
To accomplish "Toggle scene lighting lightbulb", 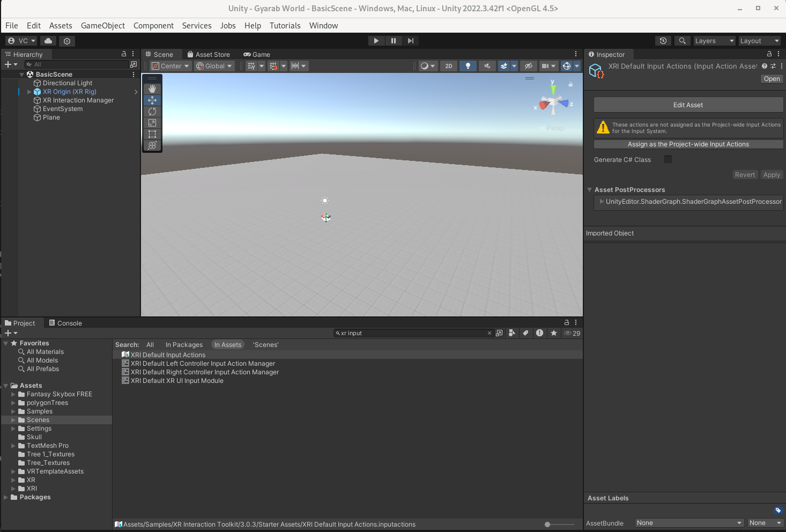I will pyautogui.click(x=468, y=66).
